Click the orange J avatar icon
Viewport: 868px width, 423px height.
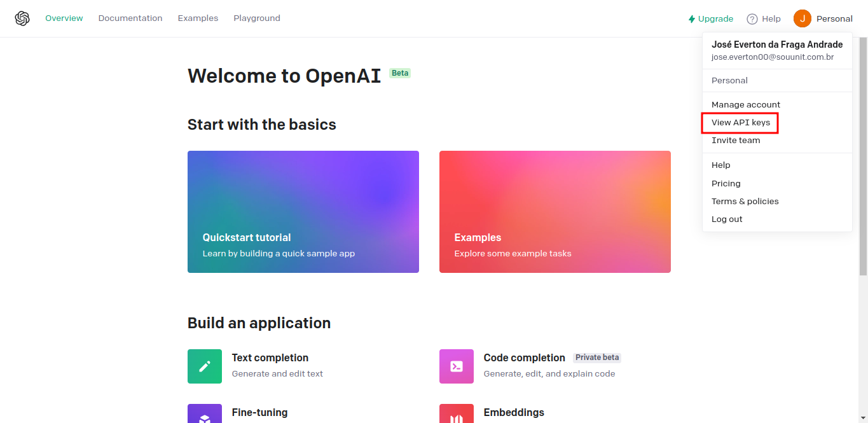pyautogui.click(x=803, y=18)
